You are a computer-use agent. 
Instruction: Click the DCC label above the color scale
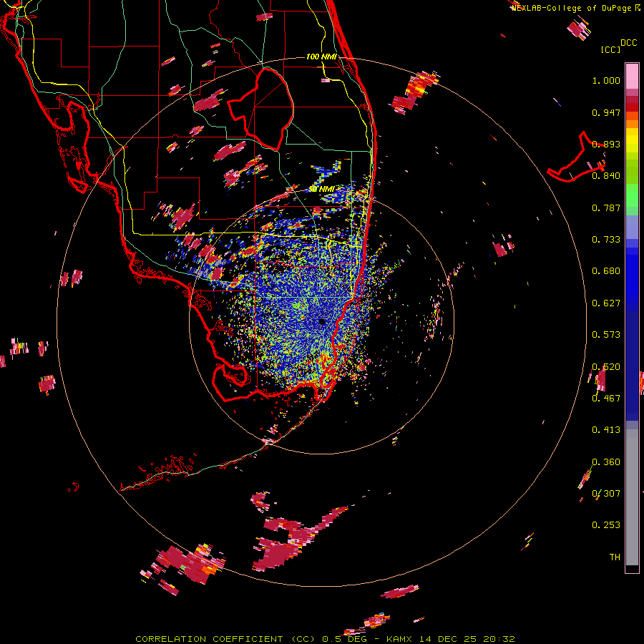coord(628,43)
